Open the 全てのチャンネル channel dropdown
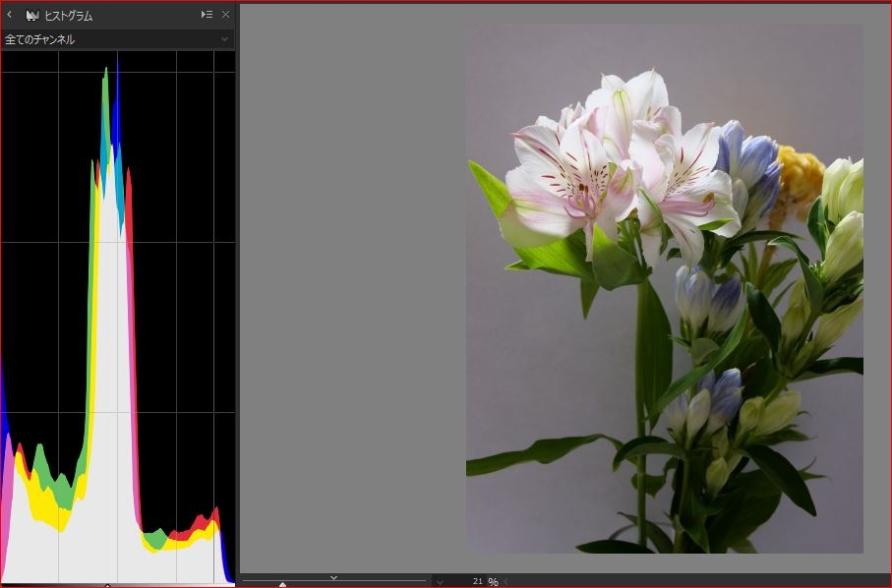Screen dimensions: 892x588 point(117,39)
